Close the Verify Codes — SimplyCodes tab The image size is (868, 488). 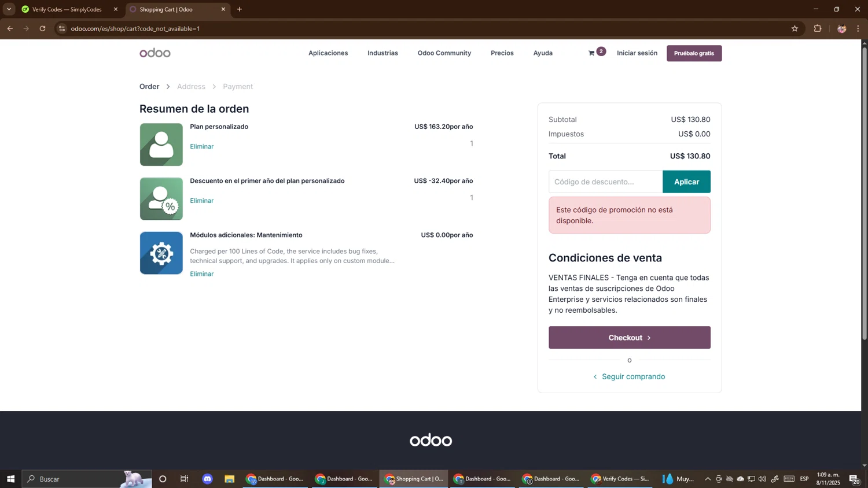pos(116,9)
